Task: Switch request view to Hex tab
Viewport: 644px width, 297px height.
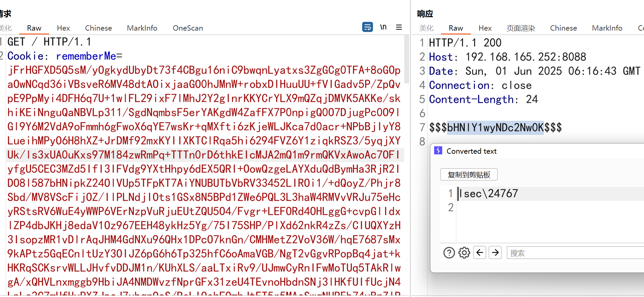Action: 63,28
